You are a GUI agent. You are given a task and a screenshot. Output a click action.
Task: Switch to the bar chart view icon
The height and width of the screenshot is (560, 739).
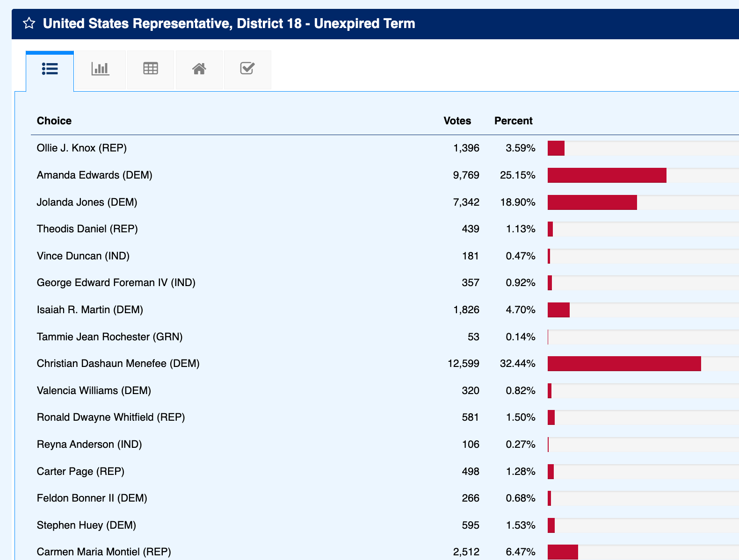(x=100, y=69)
